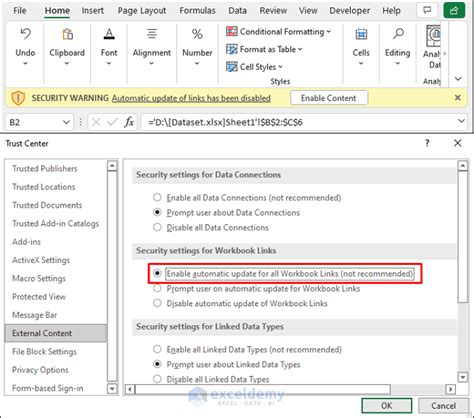
Task: Click the security warning shield icon
Action: coord(18,98)
